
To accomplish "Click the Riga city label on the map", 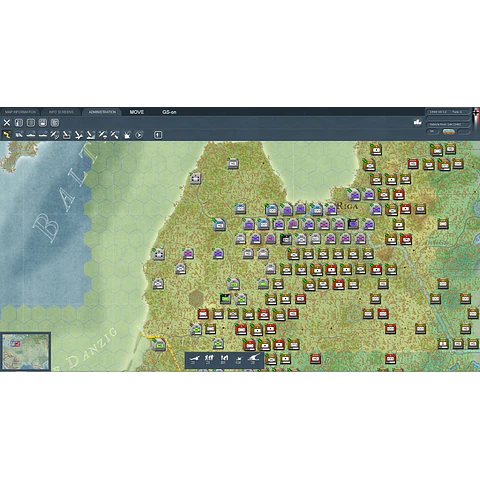I will [347, 206].
